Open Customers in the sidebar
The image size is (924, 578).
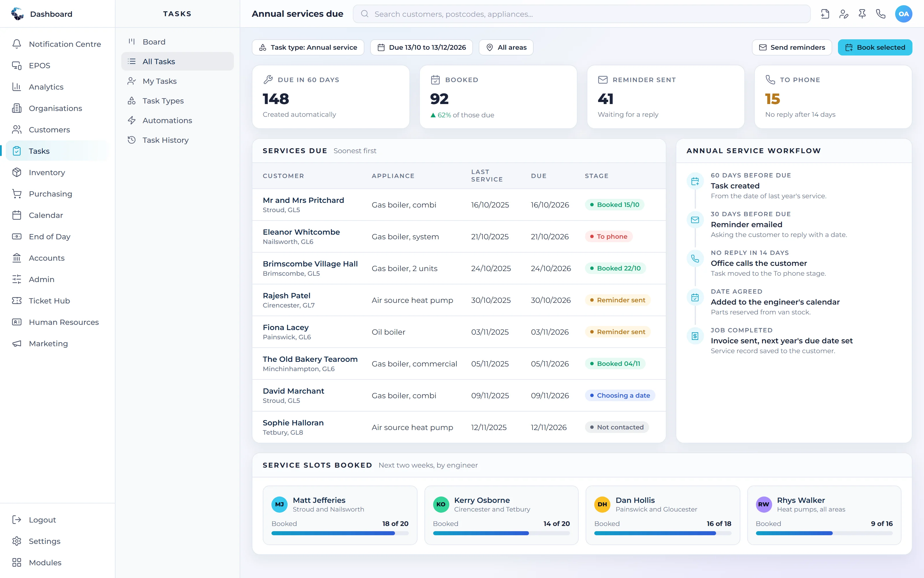point(57,129)
